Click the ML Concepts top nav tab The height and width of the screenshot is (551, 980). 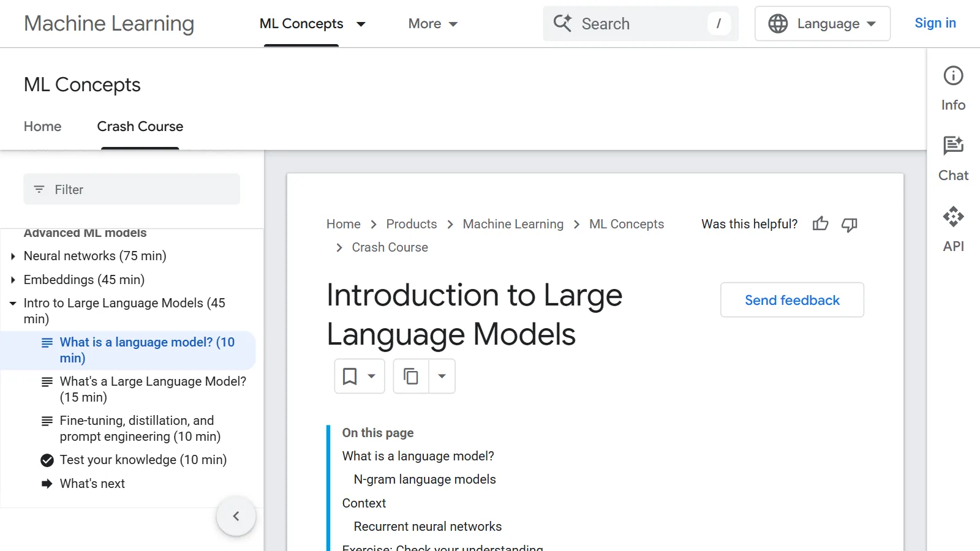[301, 24]
